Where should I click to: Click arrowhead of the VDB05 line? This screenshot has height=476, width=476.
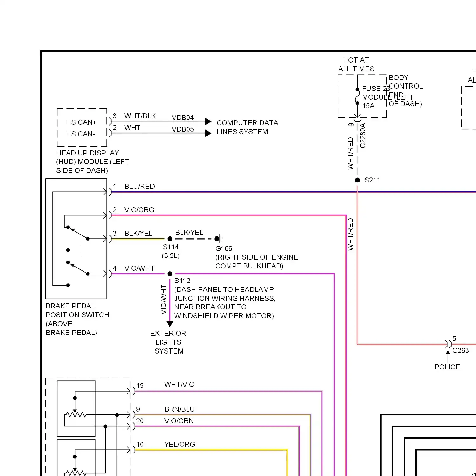tap(208, 133)
